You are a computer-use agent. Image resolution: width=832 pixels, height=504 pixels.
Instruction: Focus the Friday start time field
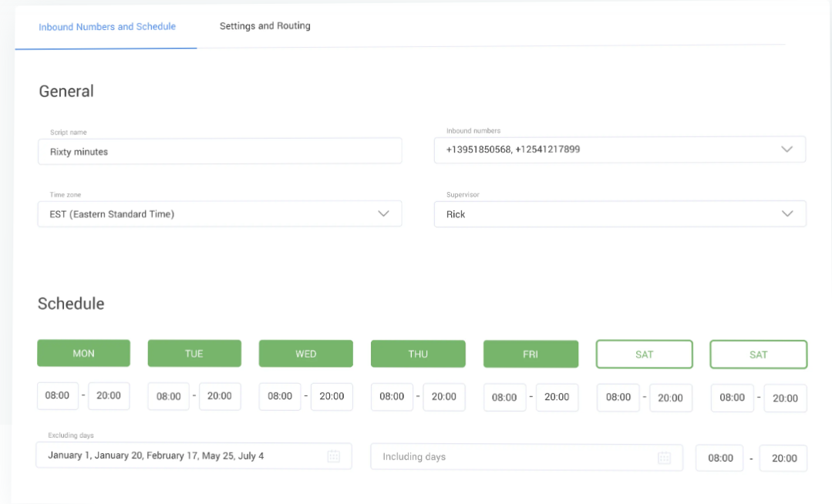point(504,398)
